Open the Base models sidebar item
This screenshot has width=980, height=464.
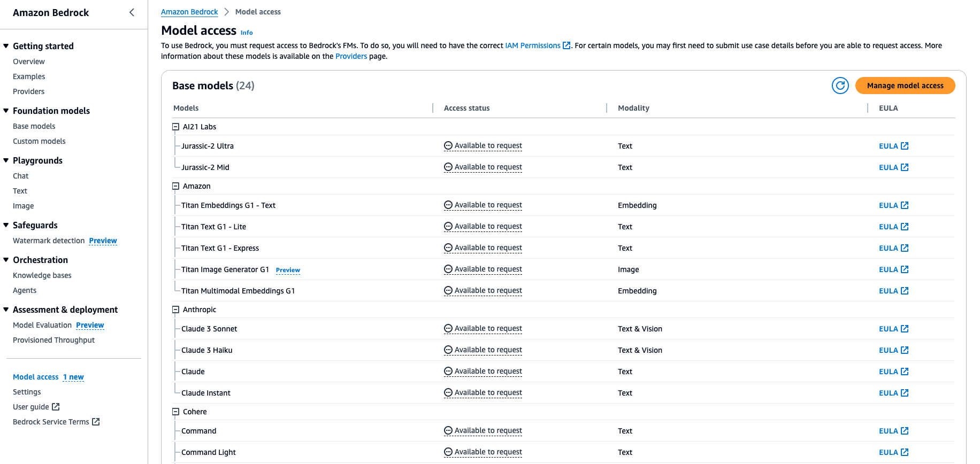[x=34, y=126]
